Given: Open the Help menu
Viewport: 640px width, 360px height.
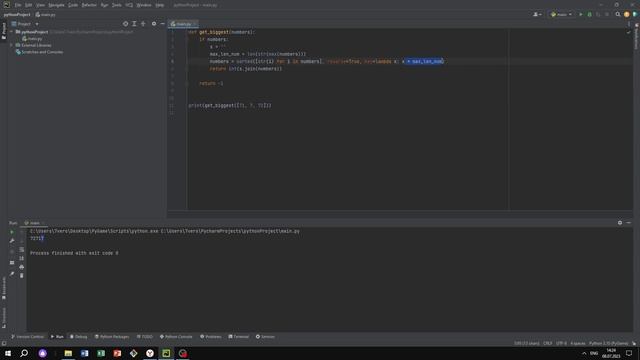Looking at the screenshot, I should [160, 5].
